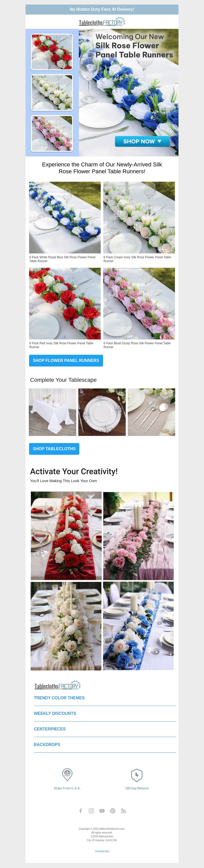Viewport: 204px width, 868px height.
Task: Click the TableclothsFactory logo at top
Action: [102, 22]
